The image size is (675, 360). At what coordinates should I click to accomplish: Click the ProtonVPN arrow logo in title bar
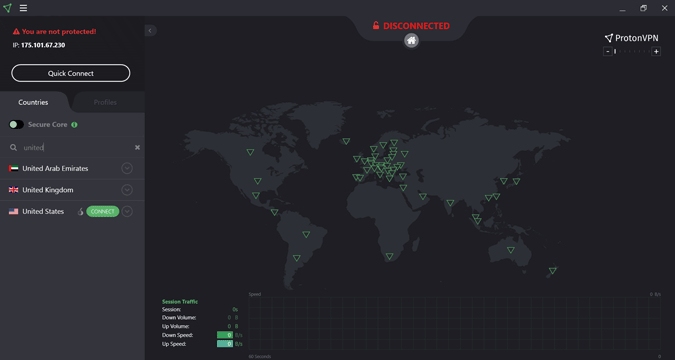(7, 8)
